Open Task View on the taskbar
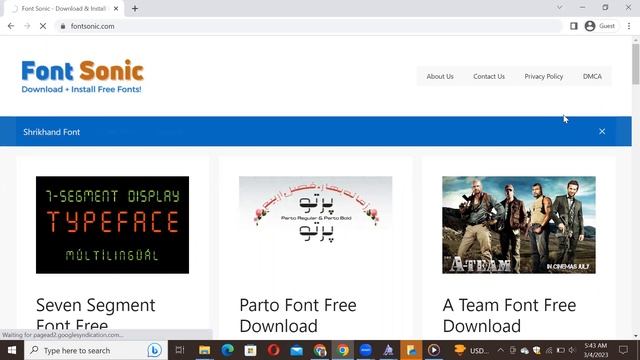Image resolution: width=640 pixels, height=360 pixels. pos(180,350)
